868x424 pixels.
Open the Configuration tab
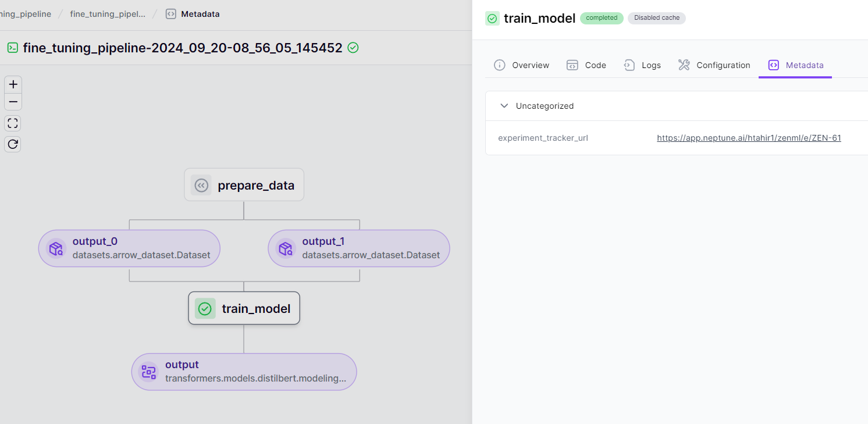pos(714,65)
